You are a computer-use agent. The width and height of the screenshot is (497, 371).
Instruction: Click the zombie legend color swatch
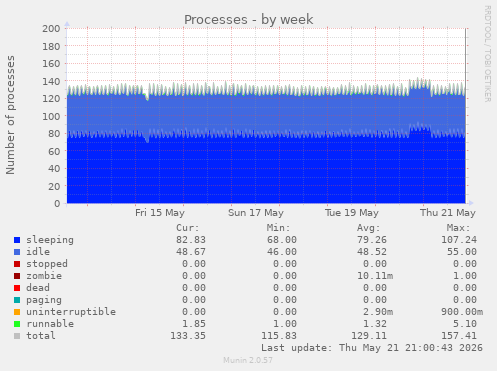[x=17, y=276]
